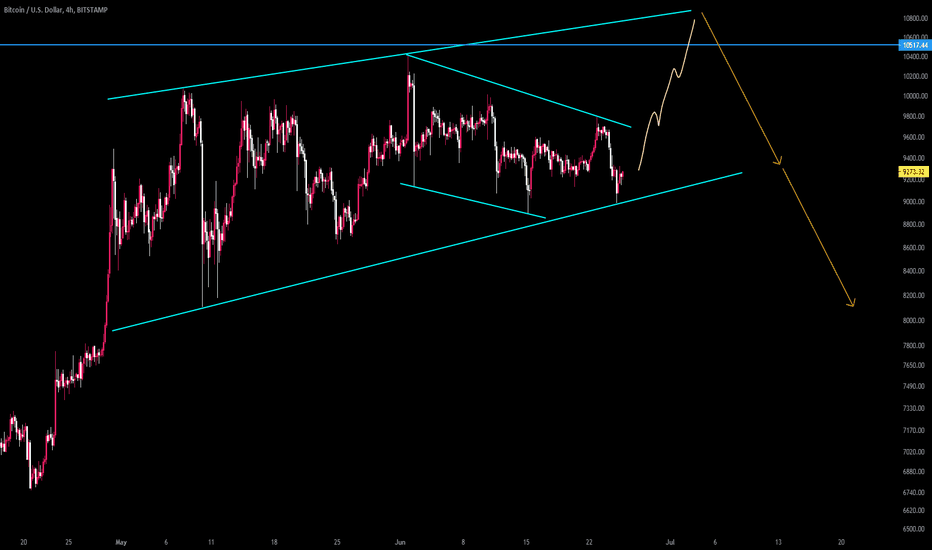The image size is (932, 550).
Task: Click the 6620.00 price axis label
Action: (915, 511)
